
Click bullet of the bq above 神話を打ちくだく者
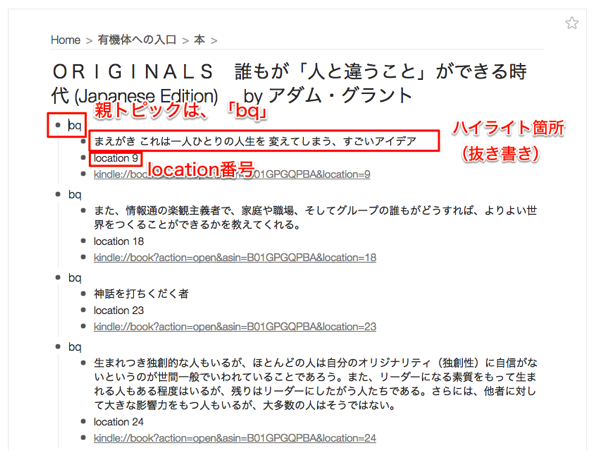coord(58,278)
